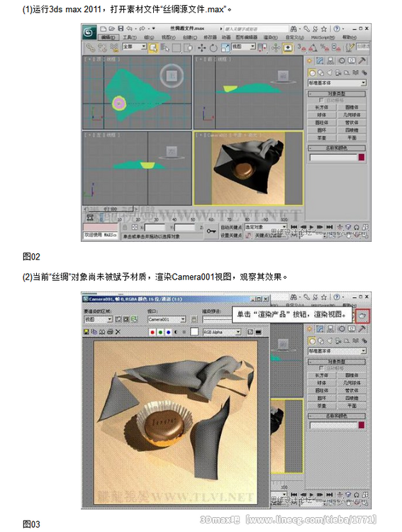402x532 pixels.
Task: Click the 3ds Max application logo button in 图02
Action: point(89,32)
